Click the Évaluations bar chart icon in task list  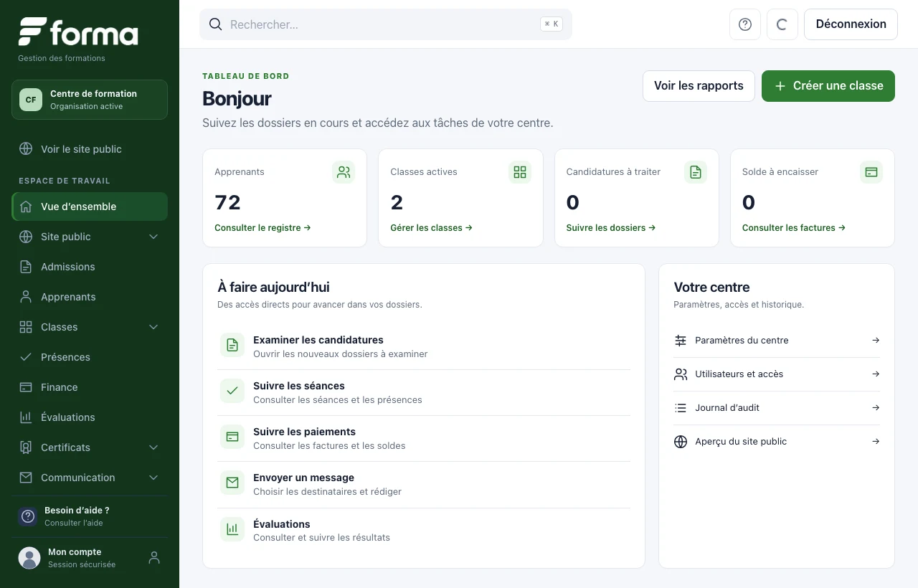[x=232, y=530]
